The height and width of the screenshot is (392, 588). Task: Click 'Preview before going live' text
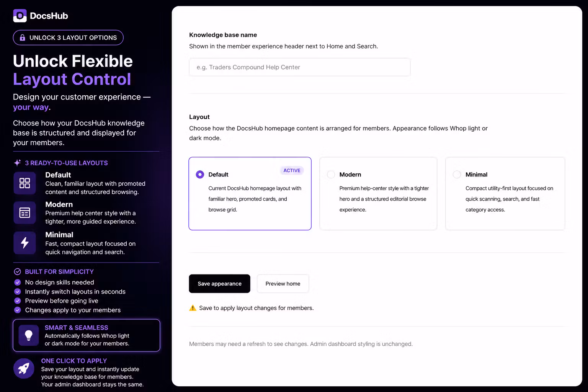tap(62, 301)
